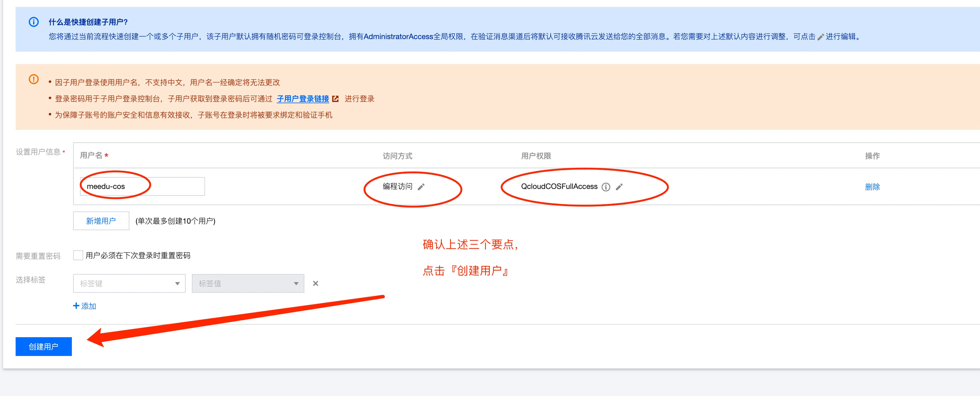Screen dimensions: 980x396
Task: Click the 需要重置密码 label
Action: (x=38, y=256)
